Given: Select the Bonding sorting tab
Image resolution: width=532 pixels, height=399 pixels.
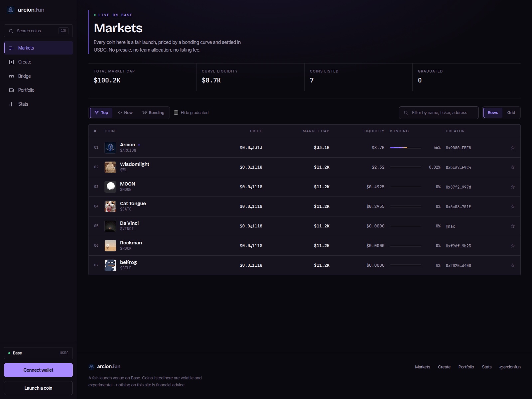Looking at the screenshot, I should tap(153, 113).
